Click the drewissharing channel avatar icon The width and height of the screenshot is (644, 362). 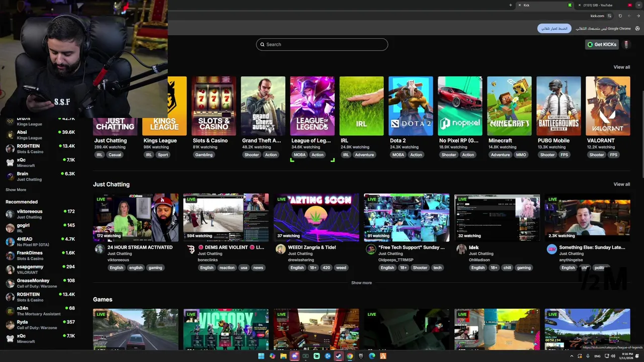coord(281,249)
